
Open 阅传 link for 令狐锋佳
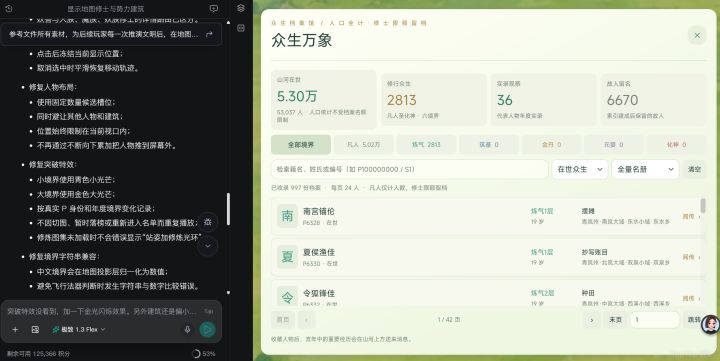pyautogui.click(x=691, y=299)
